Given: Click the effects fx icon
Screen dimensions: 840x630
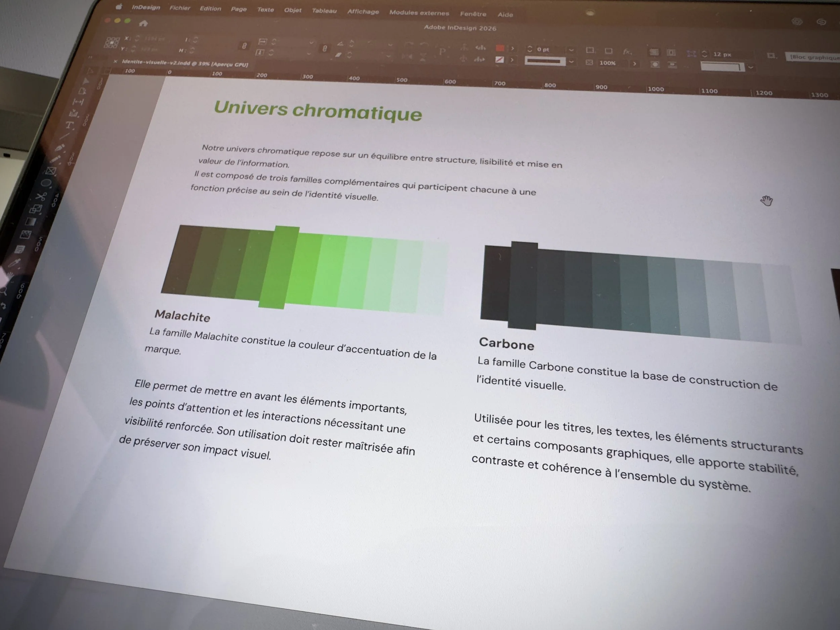Looking at the screenshot, I should [x=627, y=51].
